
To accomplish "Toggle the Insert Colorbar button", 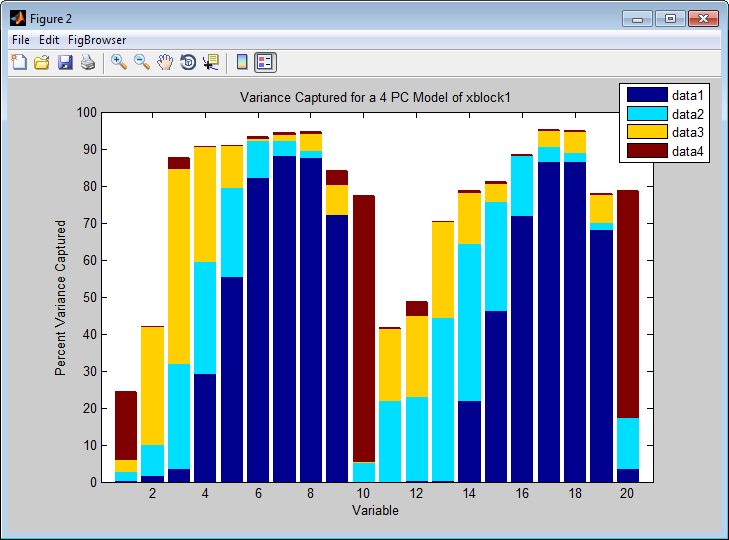I will click(242, 63).
